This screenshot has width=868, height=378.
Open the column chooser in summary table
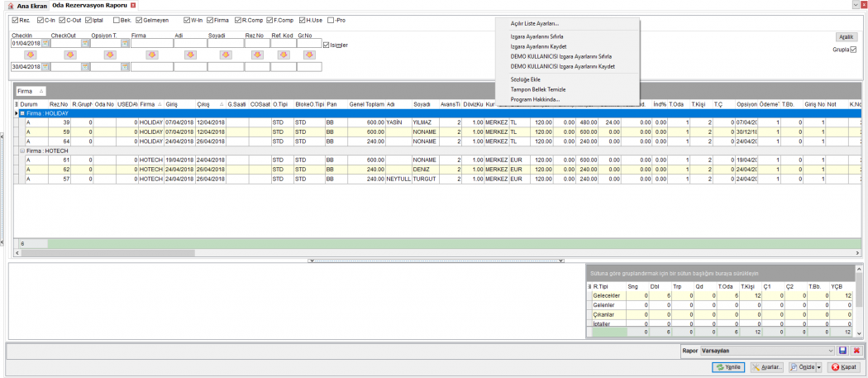pos(589,286)
